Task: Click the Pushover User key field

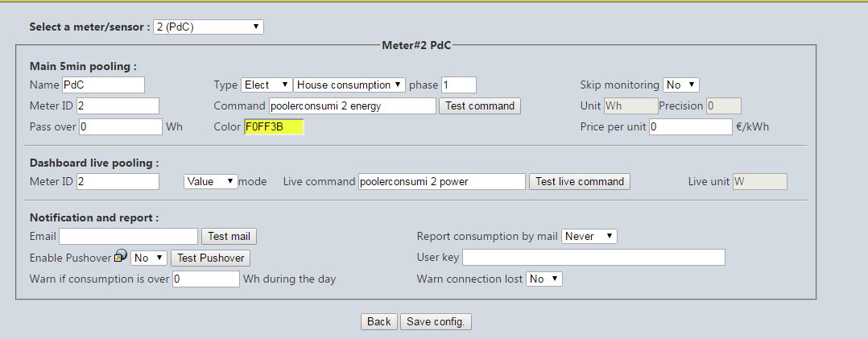Action: tap(593, 257)
